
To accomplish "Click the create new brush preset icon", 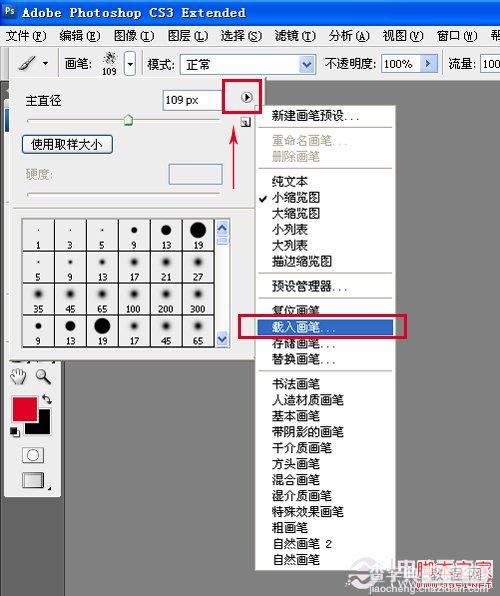I will 246,122.
